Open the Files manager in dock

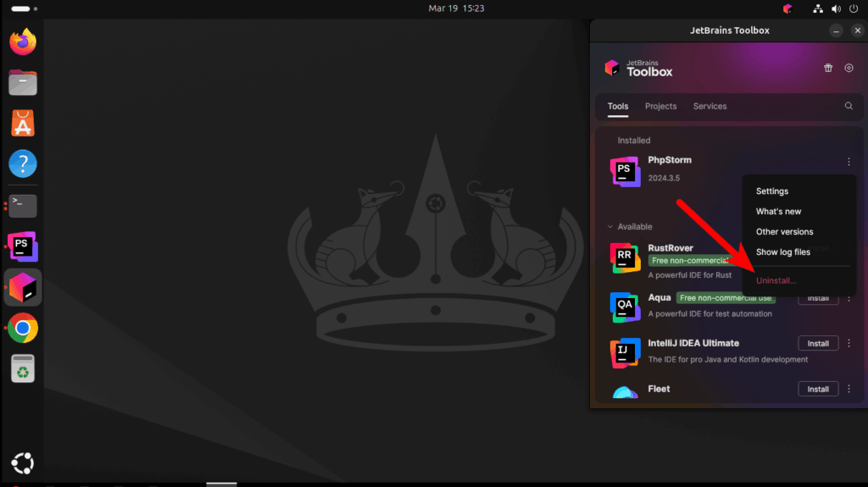[x=23, y=82]
